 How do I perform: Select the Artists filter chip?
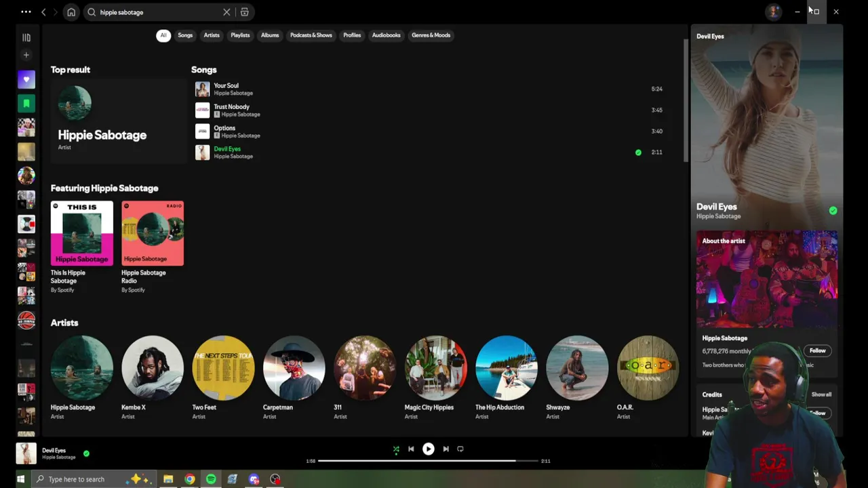[212, 35]
